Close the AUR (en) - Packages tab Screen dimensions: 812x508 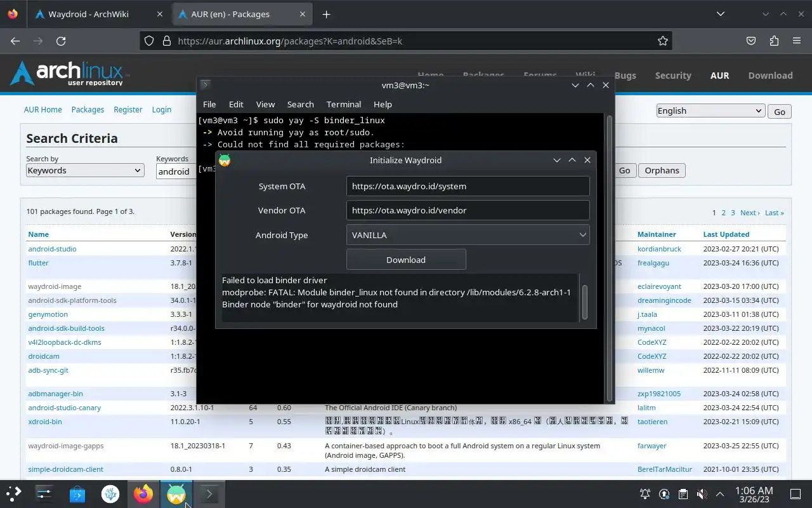pyautogui.click(x=303, y=14)
